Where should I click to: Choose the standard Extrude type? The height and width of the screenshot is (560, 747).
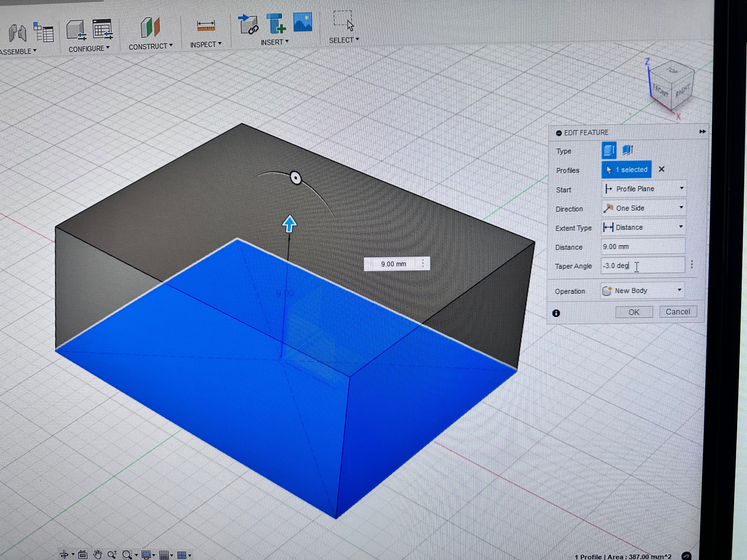tap(609, 150)
